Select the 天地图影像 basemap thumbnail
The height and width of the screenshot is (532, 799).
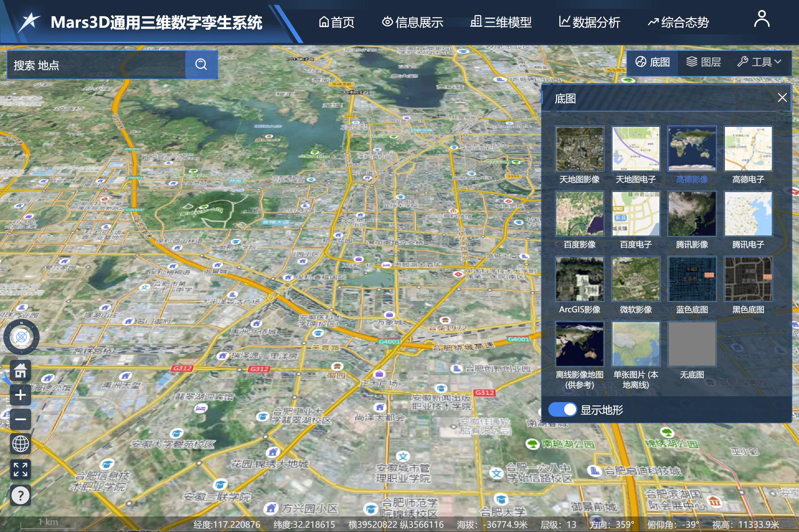[x=579, y=149]
